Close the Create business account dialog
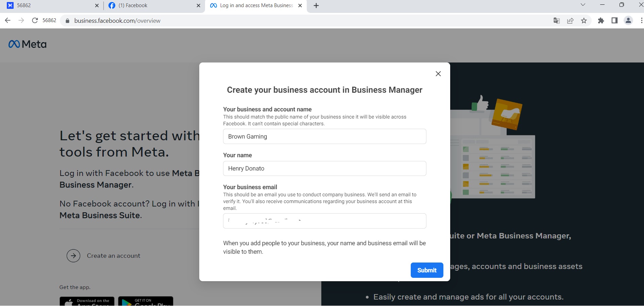 438,74
